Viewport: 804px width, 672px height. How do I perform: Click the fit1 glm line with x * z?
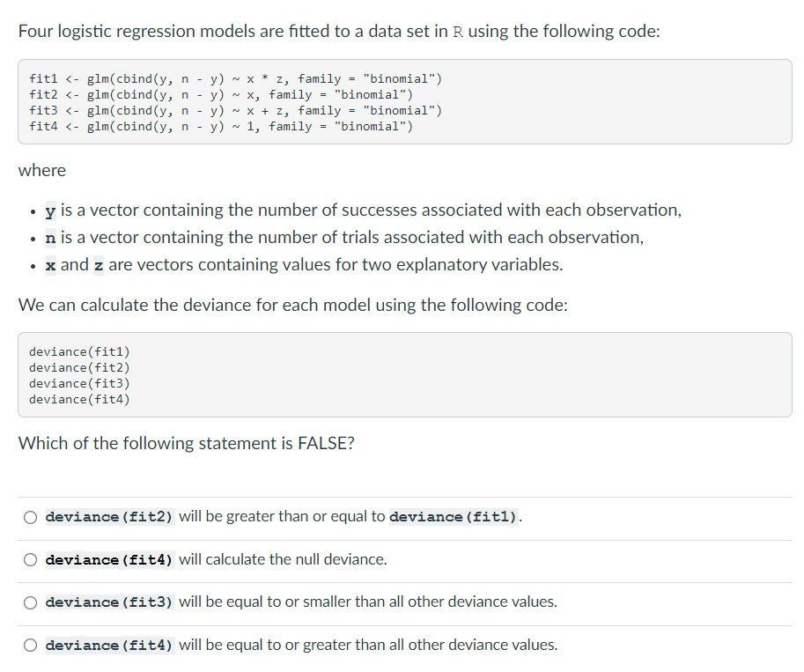(x=235, y=79)
